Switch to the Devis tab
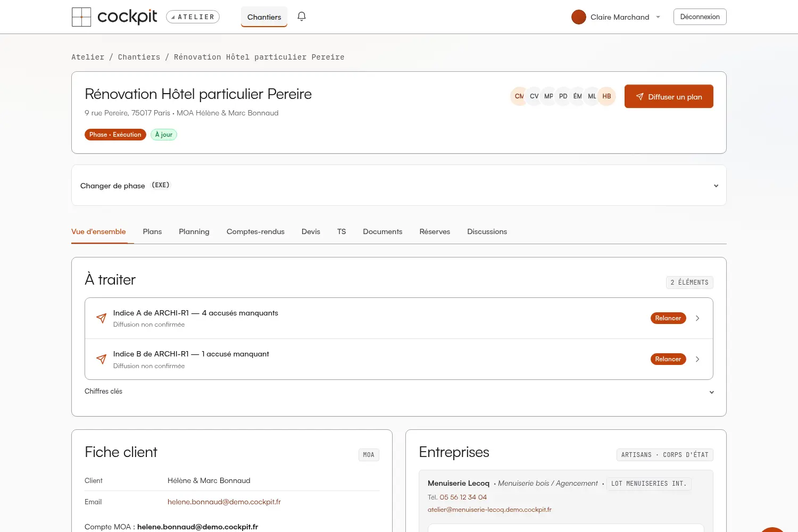The height and width of the screenshot is (532, 798). (311, 231)
